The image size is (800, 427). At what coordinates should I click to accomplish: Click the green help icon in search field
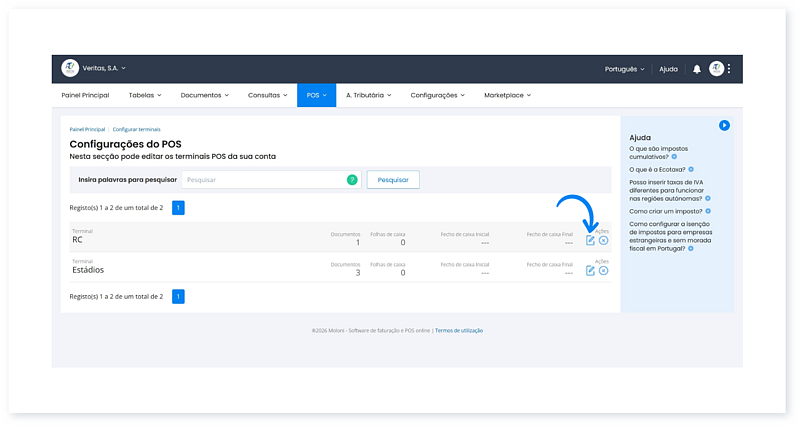pyautogui.click(x=352, y=180)
